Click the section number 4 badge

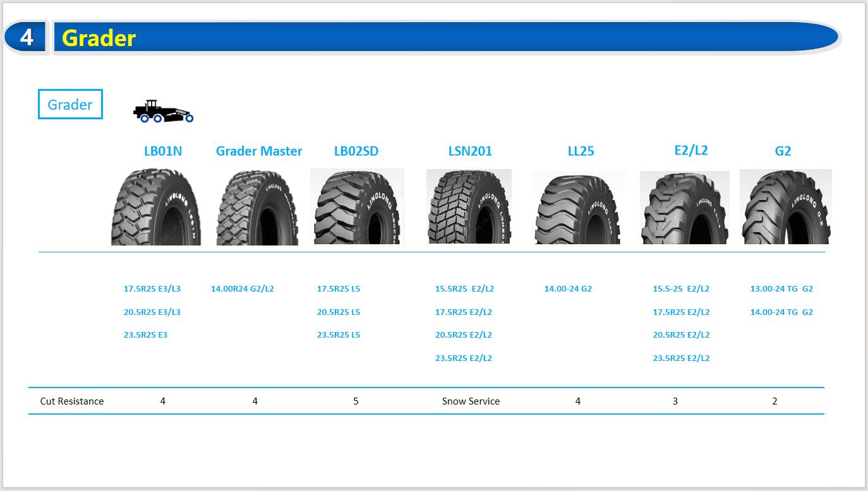pos(27,37)
